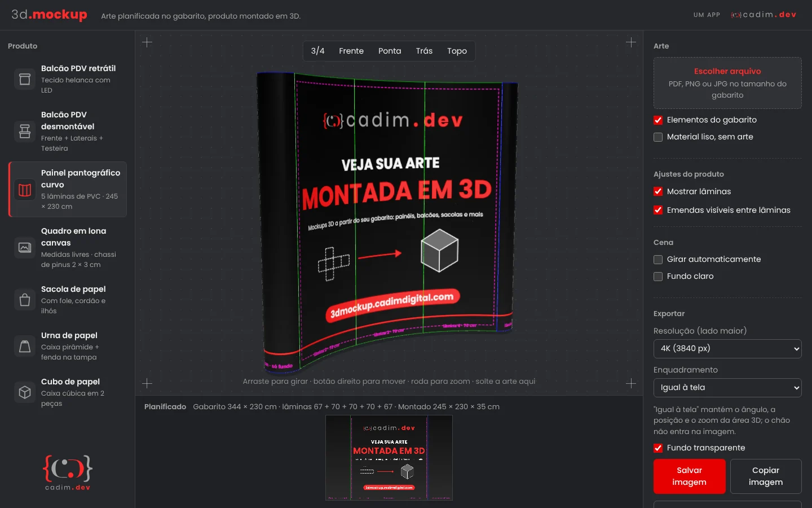This screenshot has height=508, width=812.
Task: Open the cadim.dev link in header
Action: [x=764, y=15]
